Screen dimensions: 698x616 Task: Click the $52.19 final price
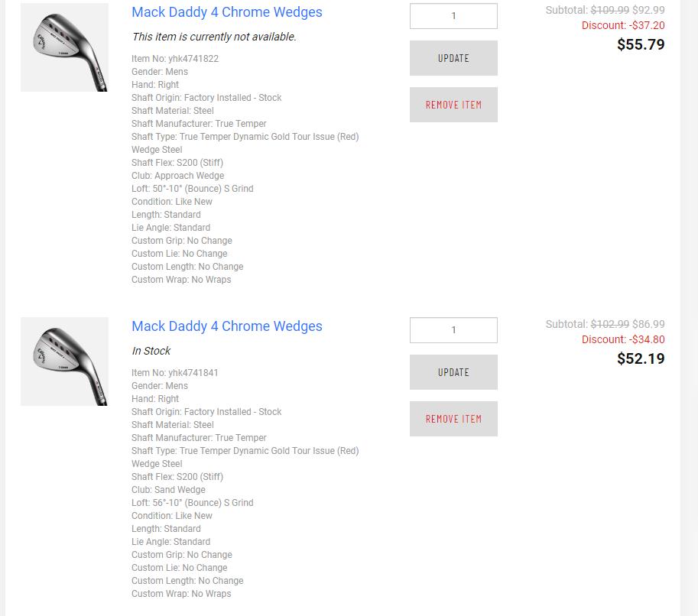(641, 358)
